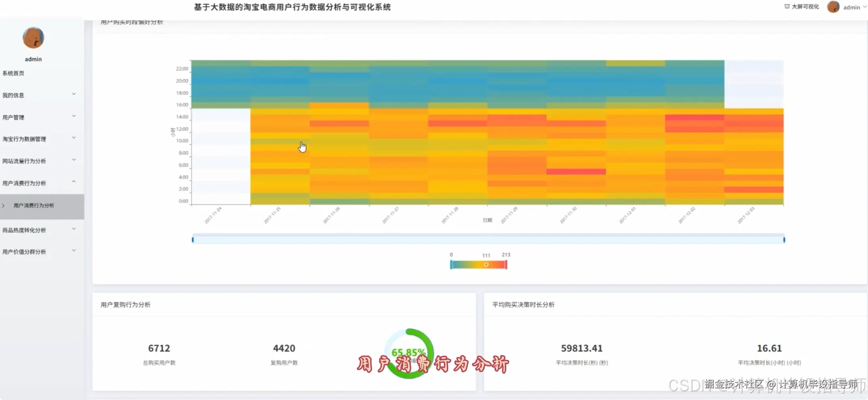
Task: Navigate to 系统首页
Action: pos(13,73)
